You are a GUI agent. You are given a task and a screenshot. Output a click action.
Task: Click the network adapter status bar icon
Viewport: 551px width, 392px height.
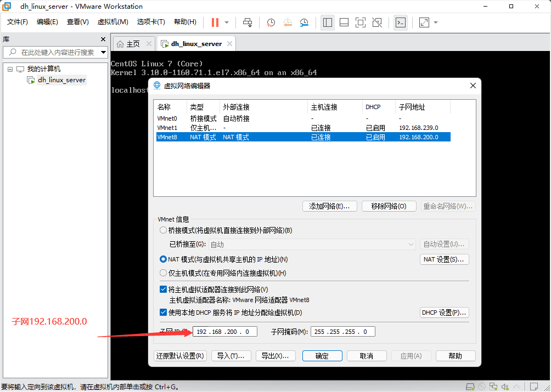click(493, 387)
